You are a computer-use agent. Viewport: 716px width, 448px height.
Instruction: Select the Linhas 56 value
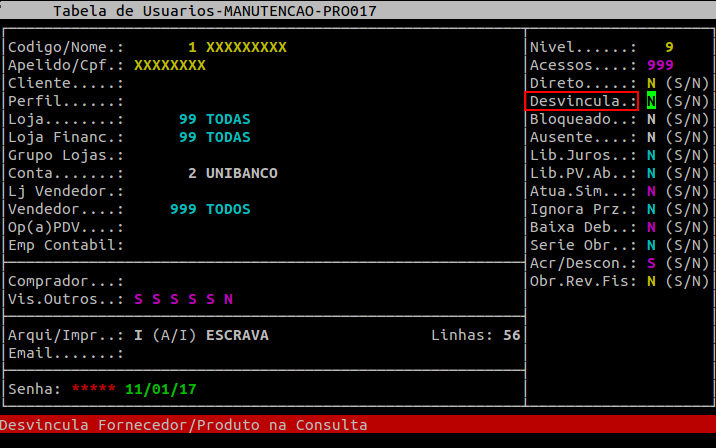(x=512, y=335)
